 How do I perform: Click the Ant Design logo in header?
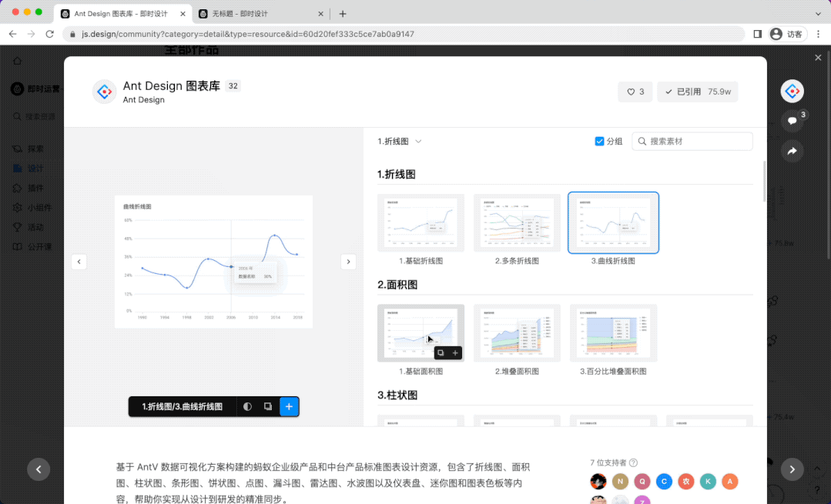point(105,92)
